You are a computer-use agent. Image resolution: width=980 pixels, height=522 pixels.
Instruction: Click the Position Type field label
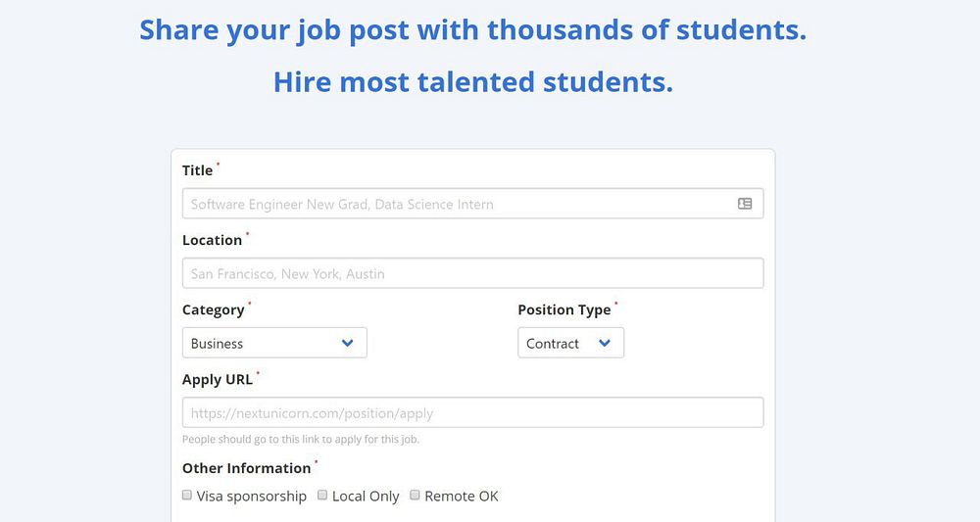563,309
